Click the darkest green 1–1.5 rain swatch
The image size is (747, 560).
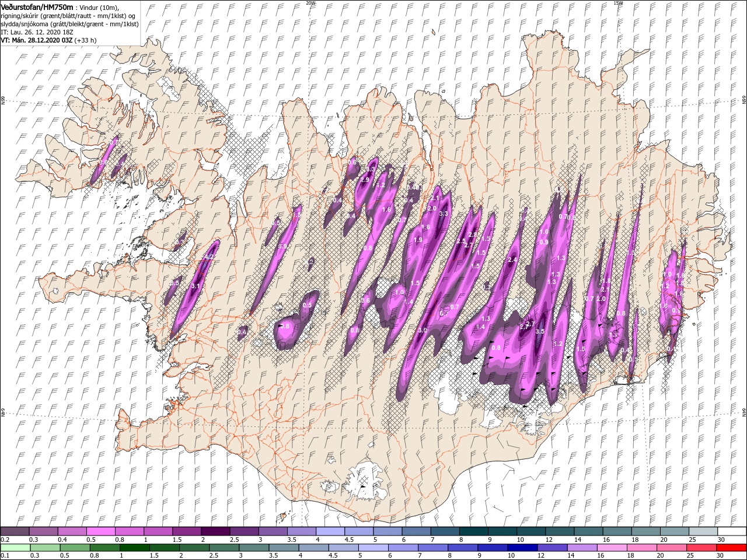134,548
